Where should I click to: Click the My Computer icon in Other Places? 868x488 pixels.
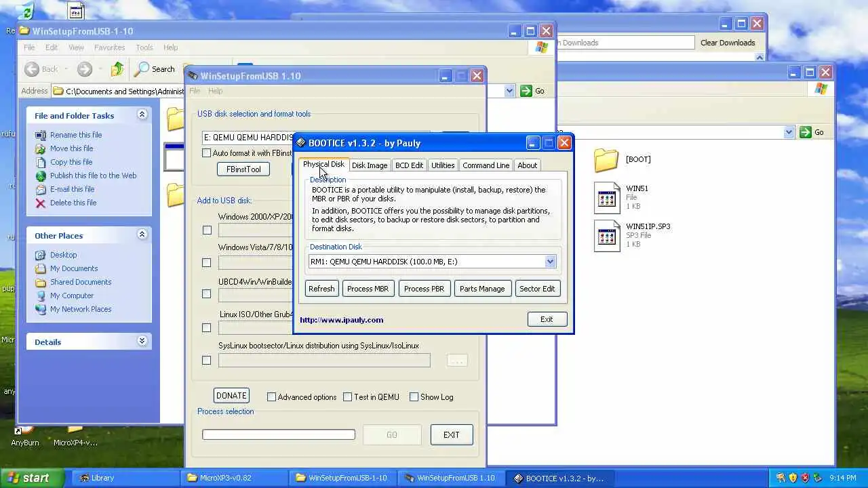pos(41,296)
